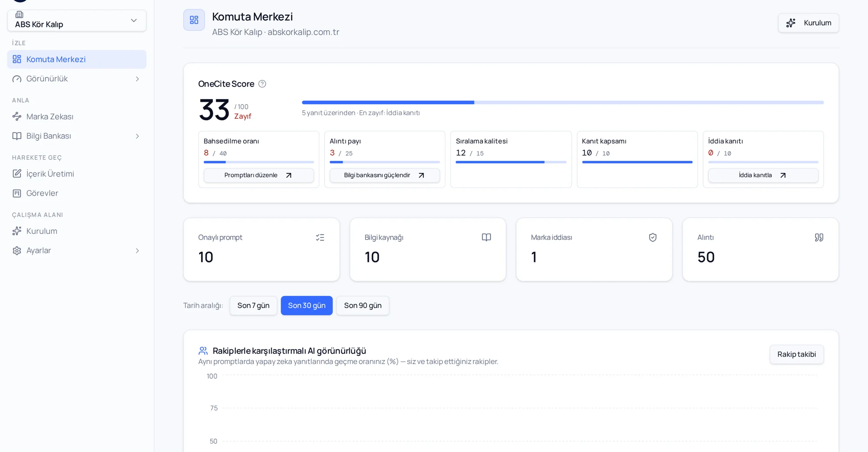Click the Kurulum button at top right
868x452 pixels.
click(808, 23)
